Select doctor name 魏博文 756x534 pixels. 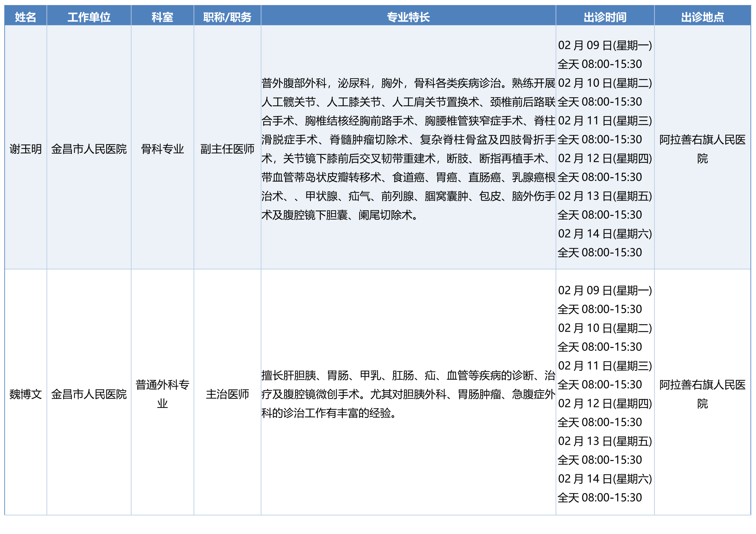click(x=25, y=394)
